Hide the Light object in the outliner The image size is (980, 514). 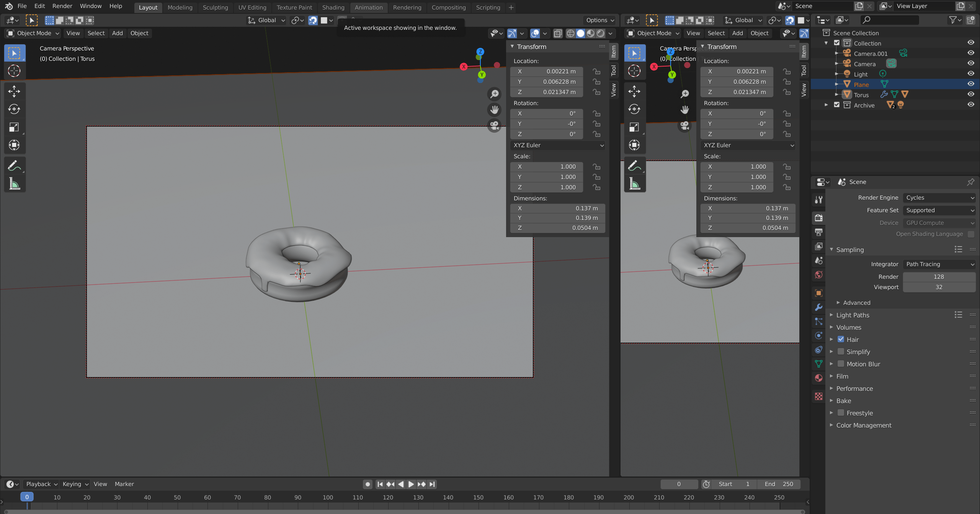pyautogui.click(x=971, y=74)
